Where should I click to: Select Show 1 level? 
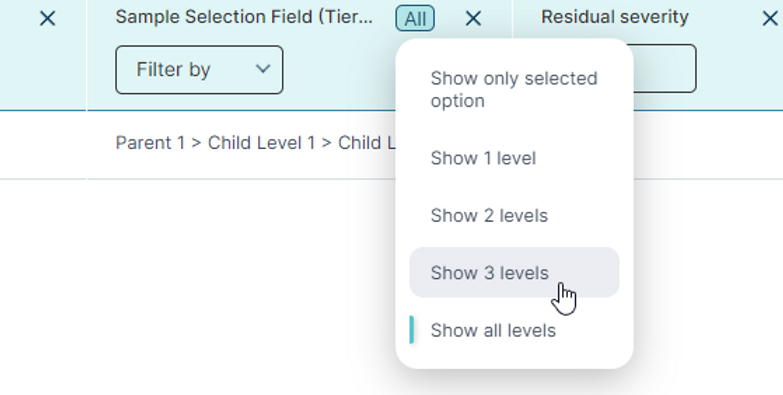click(x=514, y=158)
